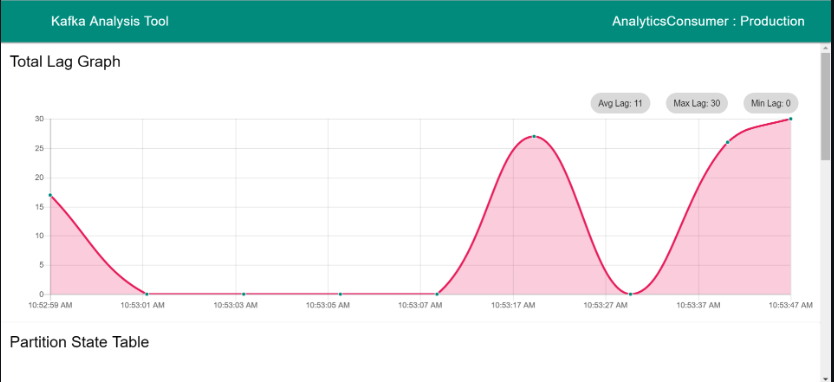The image size is (834, 382).
Task: Click the y-axis label 20
Action: pos(39,178)
